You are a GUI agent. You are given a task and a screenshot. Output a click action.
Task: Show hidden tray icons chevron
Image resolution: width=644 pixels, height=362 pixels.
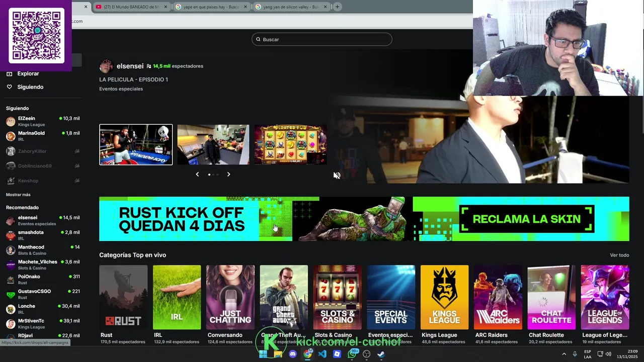pyautogui.click(x=564, y=354)
